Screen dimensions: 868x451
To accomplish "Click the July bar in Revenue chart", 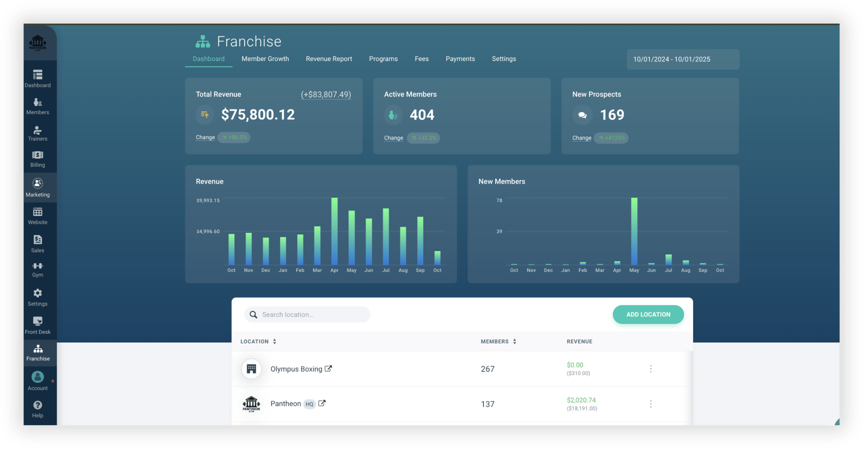I will pyautogui.click(x=386, y=237).
